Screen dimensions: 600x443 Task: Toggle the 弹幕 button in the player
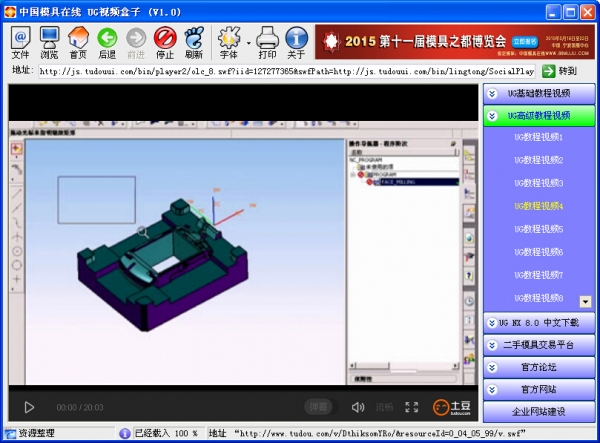tap(318, 407)
